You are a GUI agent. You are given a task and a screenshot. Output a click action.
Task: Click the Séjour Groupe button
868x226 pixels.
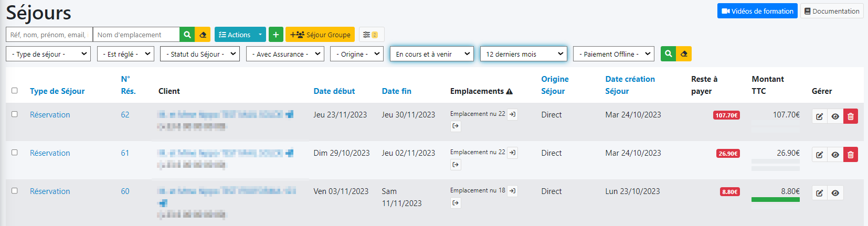pos(320,35)
